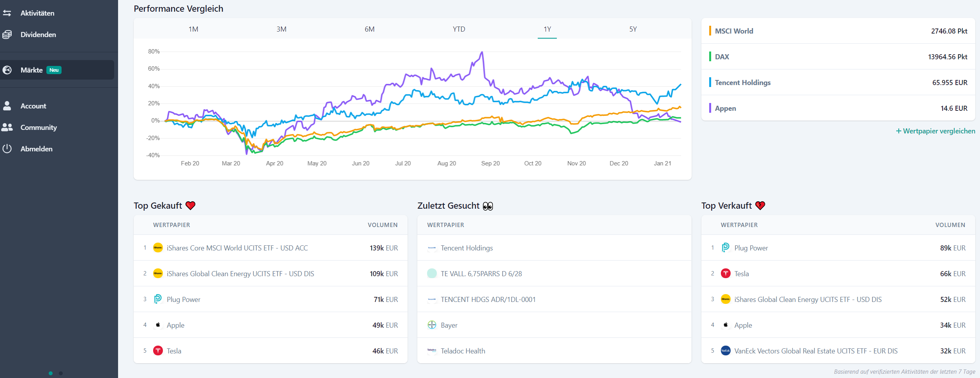Click Apple logo in Top Verkauft list
This screenshot has width=980, height=378.
coord(726,325)
